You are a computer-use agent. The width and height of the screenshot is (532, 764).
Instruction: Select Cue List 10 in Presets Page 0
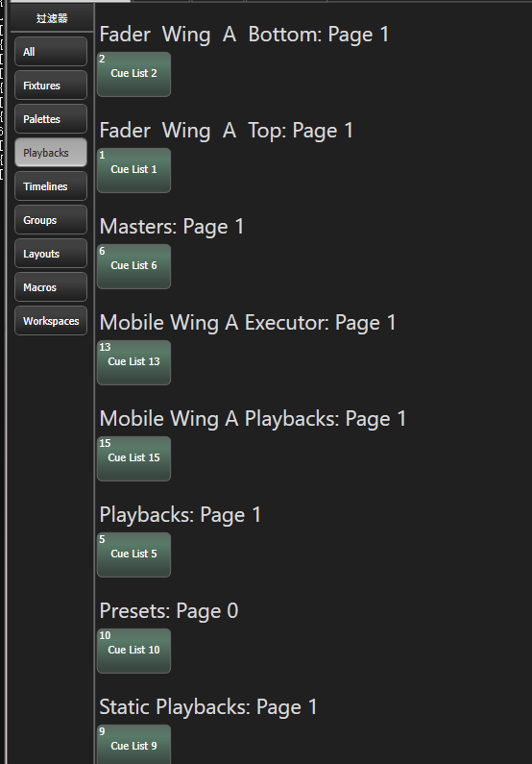point(133,651)
